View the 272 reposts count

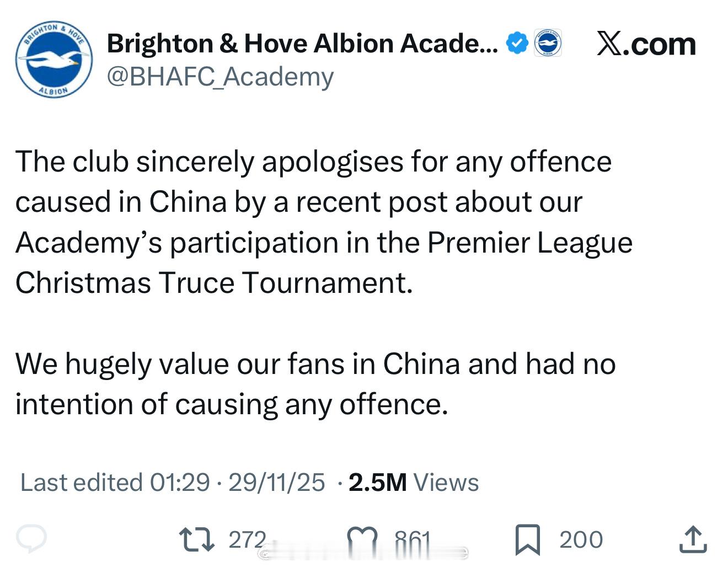click(x=247, y=539)
